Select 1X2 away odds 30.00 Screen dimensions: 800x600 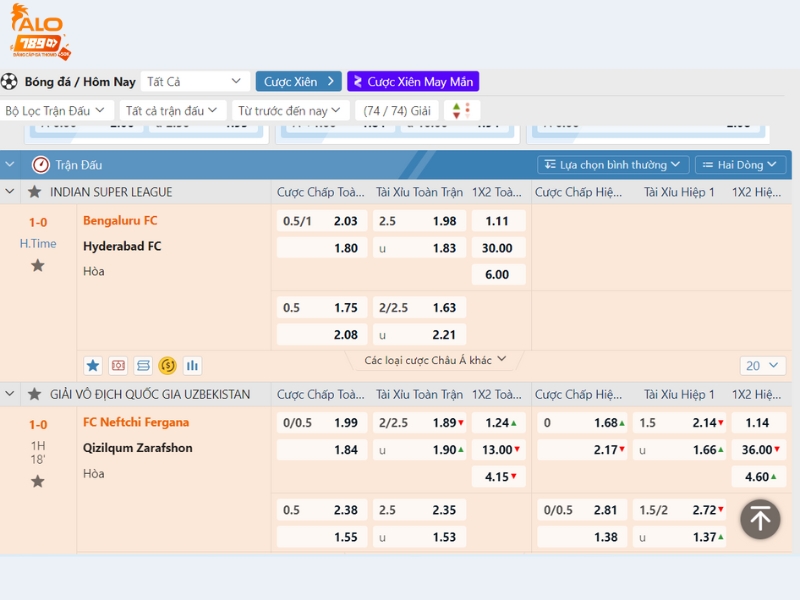[x=498, y=248]
